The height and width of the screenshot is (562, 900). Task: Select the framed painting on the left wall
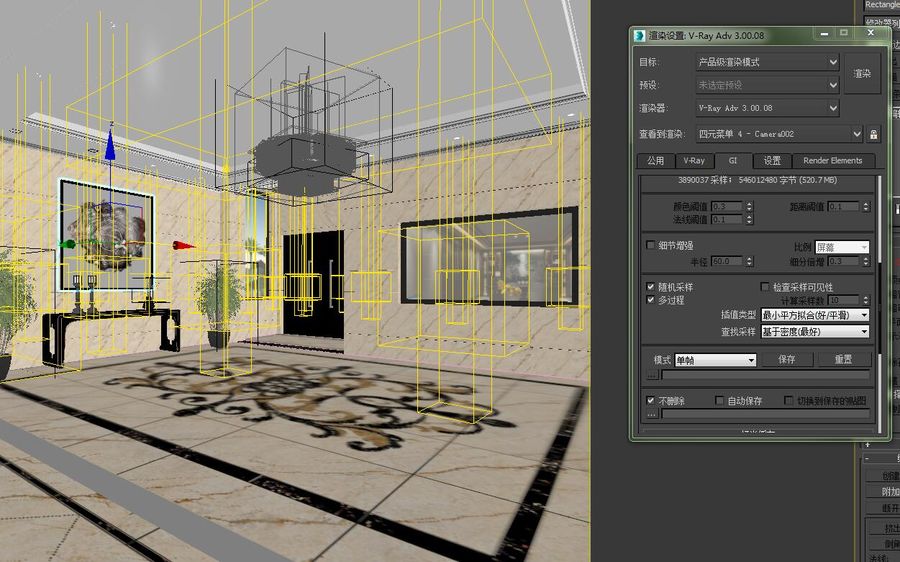(106, 234)
